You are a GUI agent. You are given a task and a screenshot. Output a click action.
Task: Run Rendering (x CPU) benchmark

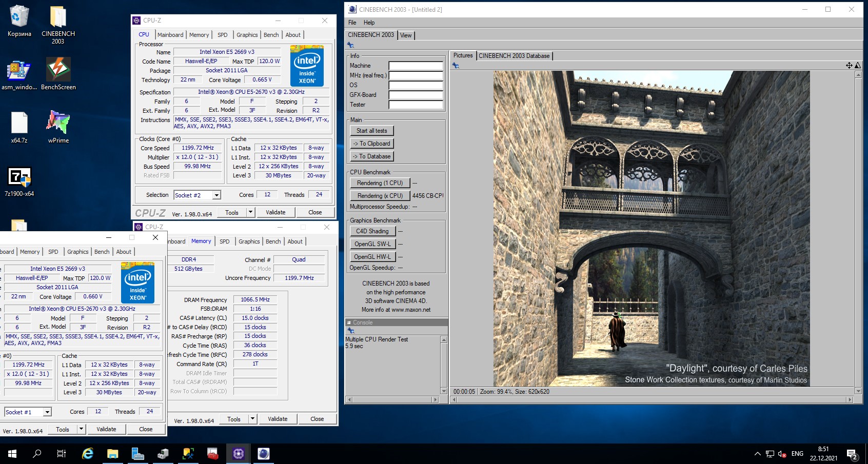tap(380, 196)
